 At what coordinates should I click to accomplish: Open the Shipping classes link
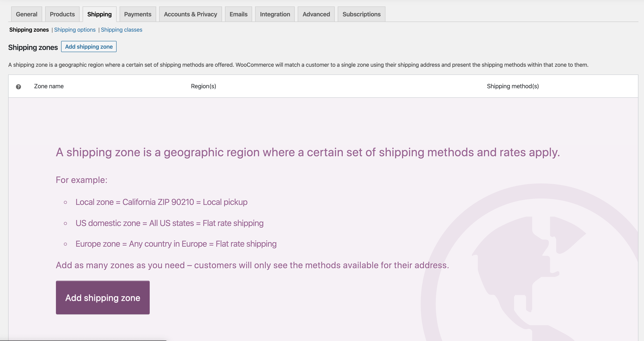tap(122, 30)
